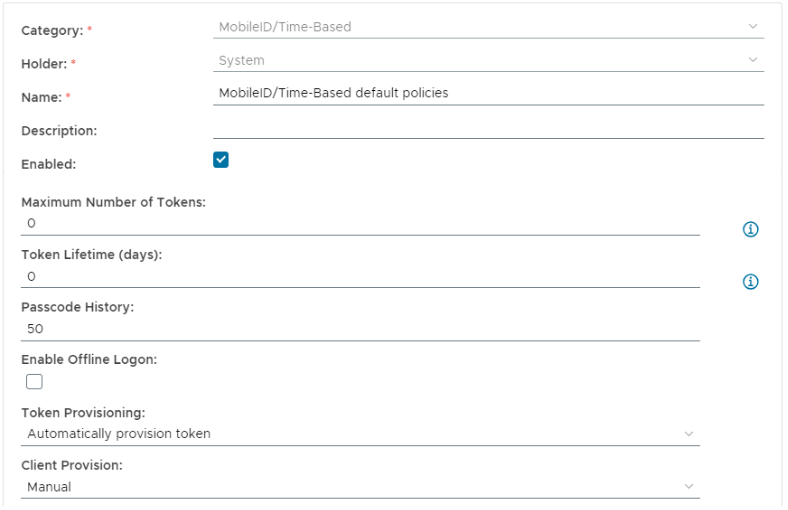Focus the Passcode History field showing 50
Viewport: 788px width, 510px height.
pos(360,329)
